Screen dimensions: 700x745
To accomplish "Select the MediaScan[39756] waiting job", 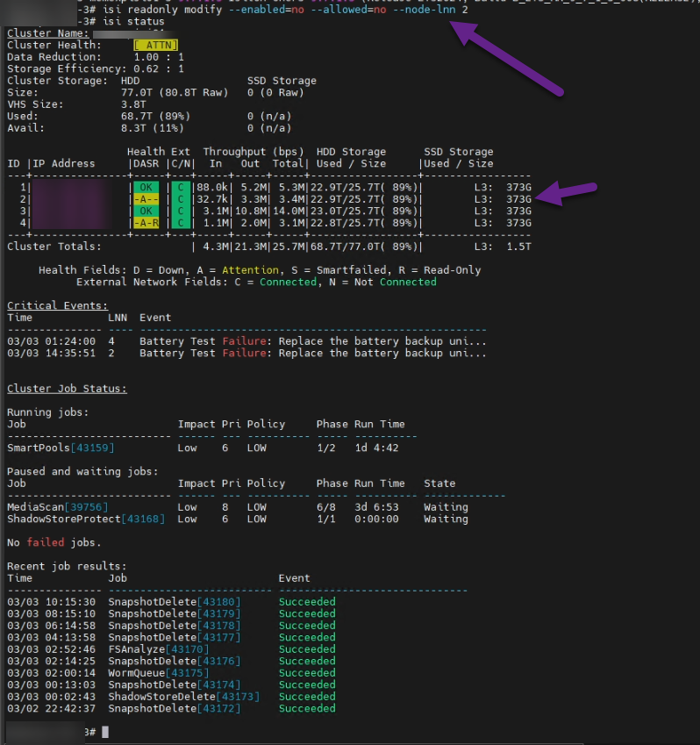I will [57, 507].
